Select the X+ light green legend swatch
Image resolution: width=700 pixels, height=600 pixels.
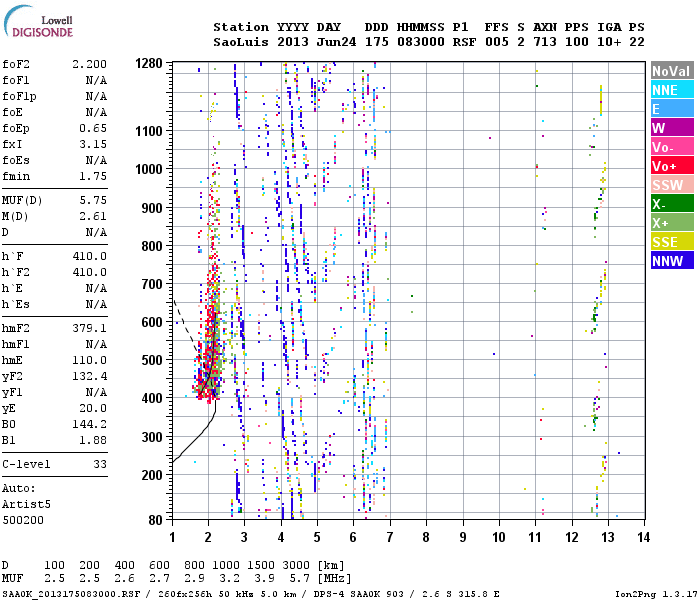coord(672,222)
